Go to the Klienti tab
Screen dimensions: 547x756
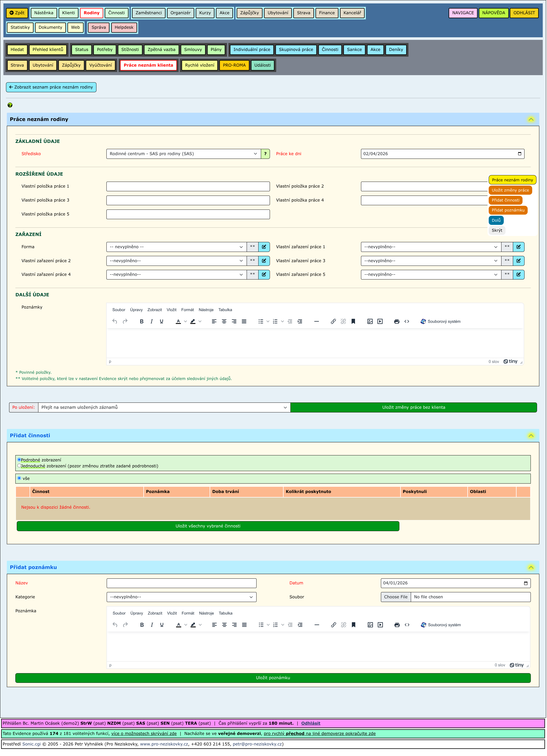[69, 13]
